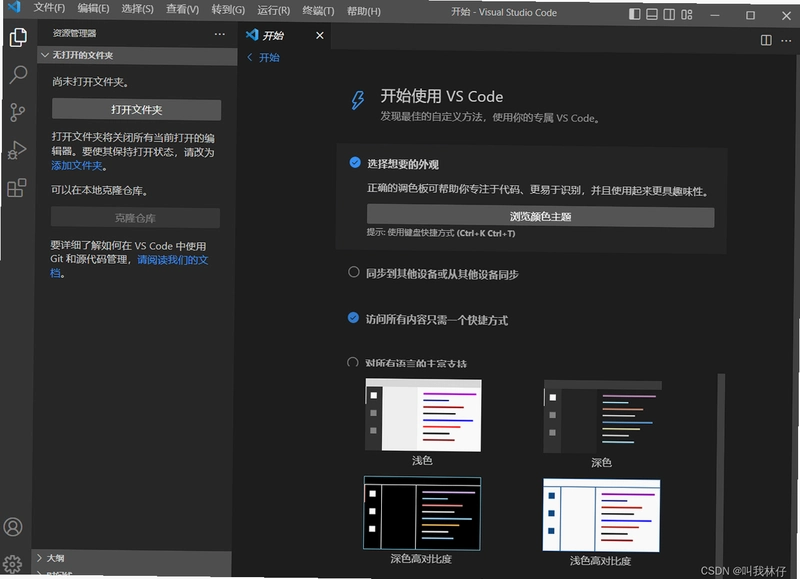Choose the 浅色高对比度 theme thumbnail

pyautogui.click(x=602, y=515)
